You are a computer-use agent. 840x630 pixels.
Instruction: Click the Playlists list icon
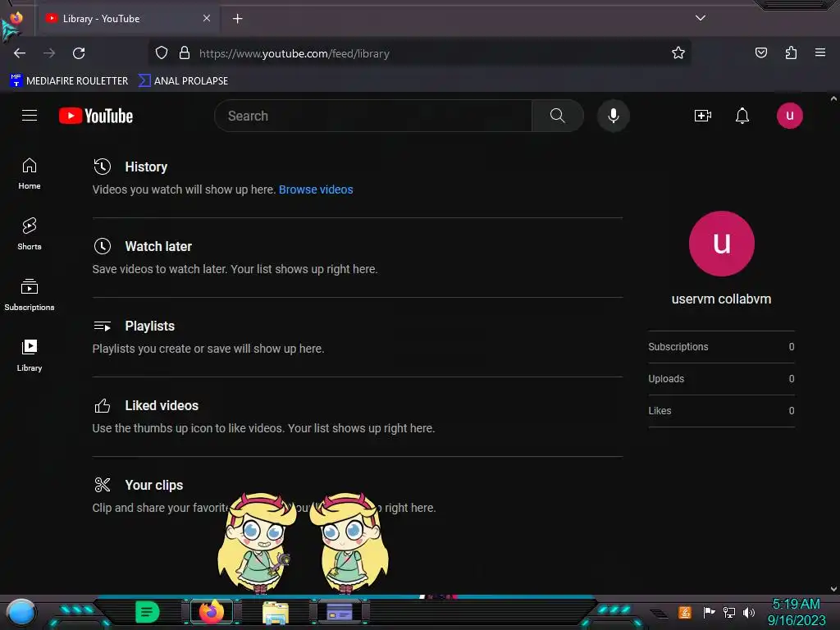click(x=103, y=326)
